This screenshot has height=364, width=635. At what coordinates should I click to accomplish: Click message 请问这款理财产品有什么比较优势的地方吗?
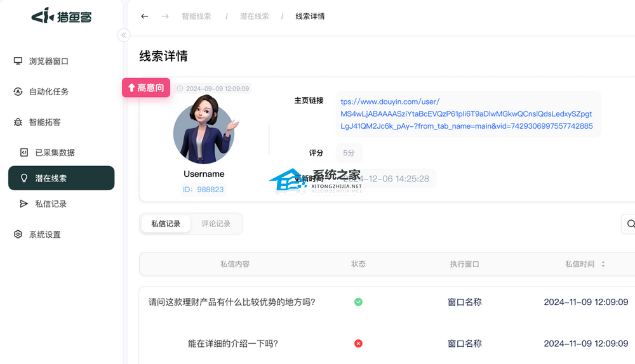click(x=232, y=302)
